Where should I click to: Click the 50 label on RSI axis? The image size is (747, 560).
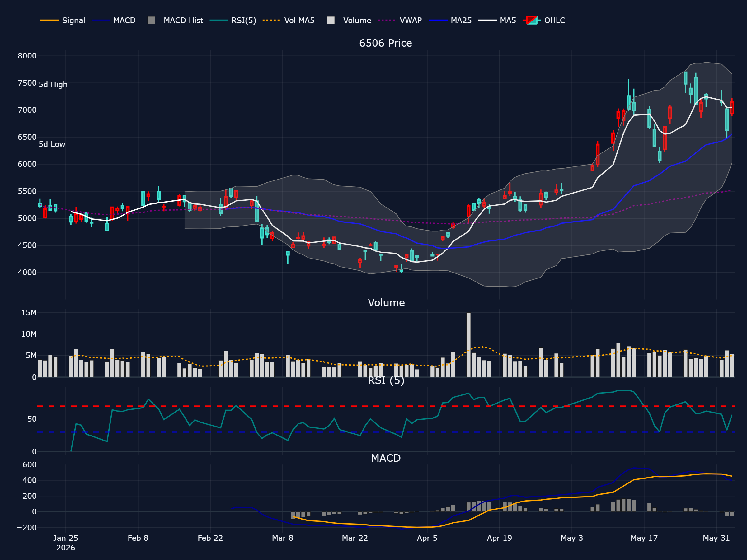(x=32, y=419)
